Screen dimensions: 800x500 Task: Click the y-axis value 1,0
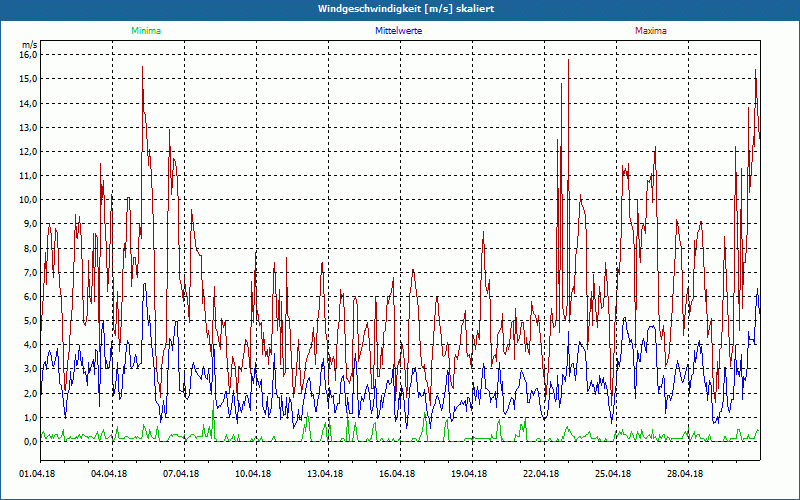point(31,417)
